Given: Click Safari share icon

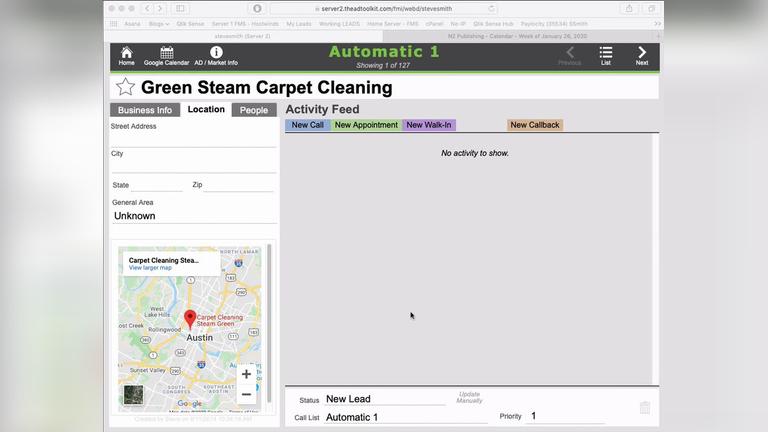Looking at the screenshot, I should 629,8.
